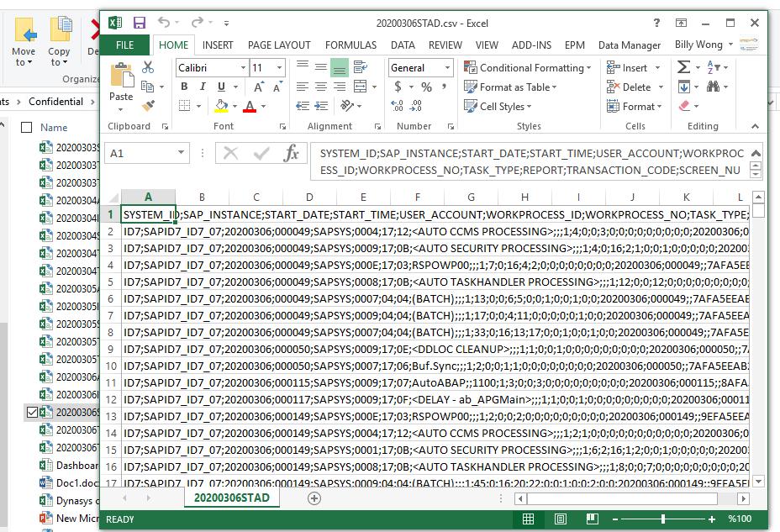The image size is (780, 532).
Task: Collapse the ribbon with chevron arrow
Action: [755, 126]
